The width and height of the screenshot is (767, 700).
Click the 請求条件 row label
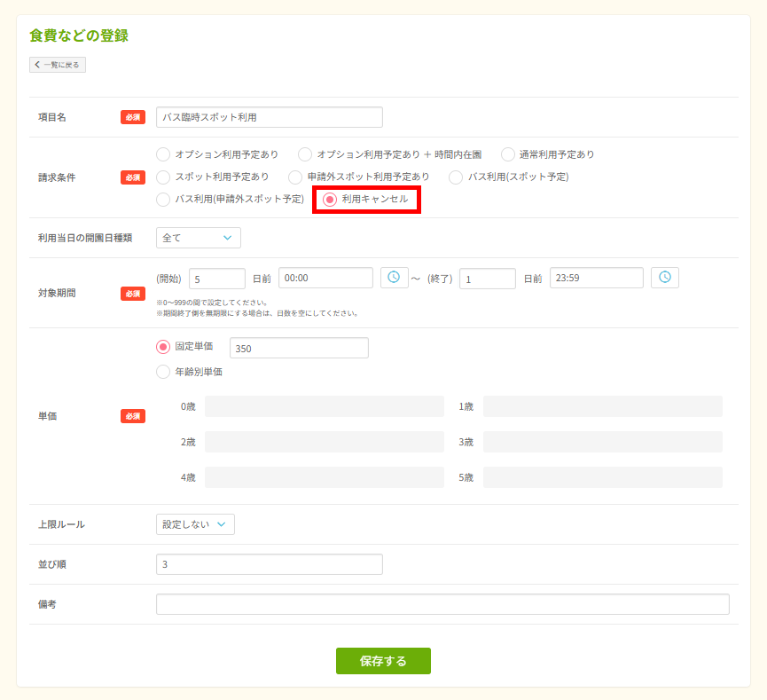(x=57, y=177)
